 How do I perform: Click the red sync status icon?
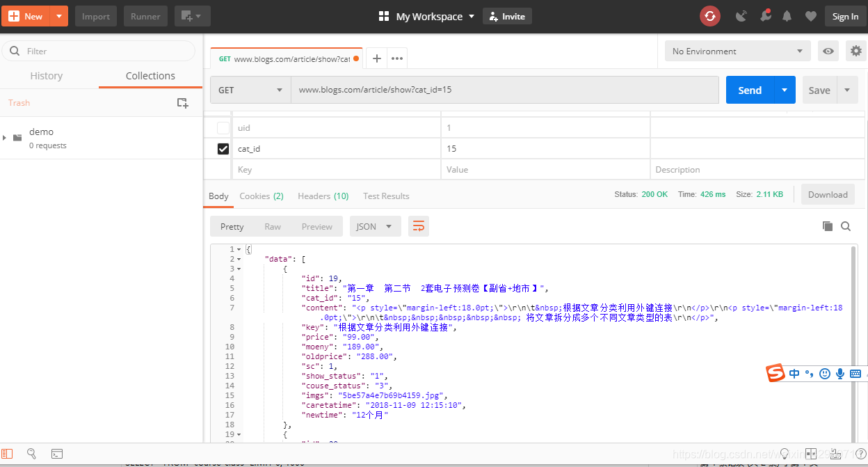[710, 16]
